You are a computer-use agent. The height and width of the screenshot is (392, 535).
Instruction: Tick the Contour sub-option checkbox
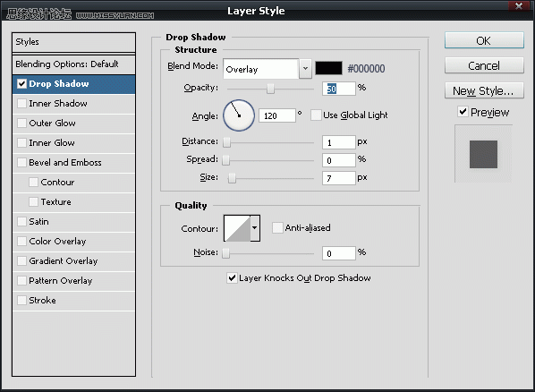click(x=33, y=182)
